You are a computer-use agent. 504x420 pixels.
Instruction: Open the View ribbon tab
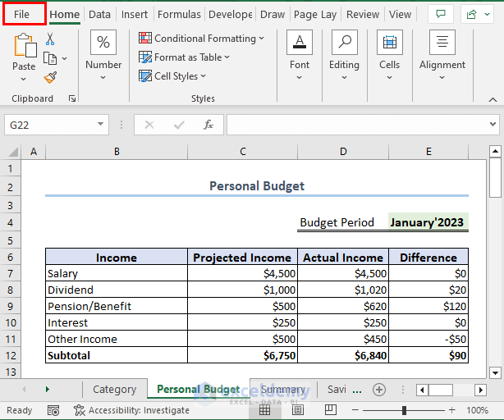tap(400, 14)
